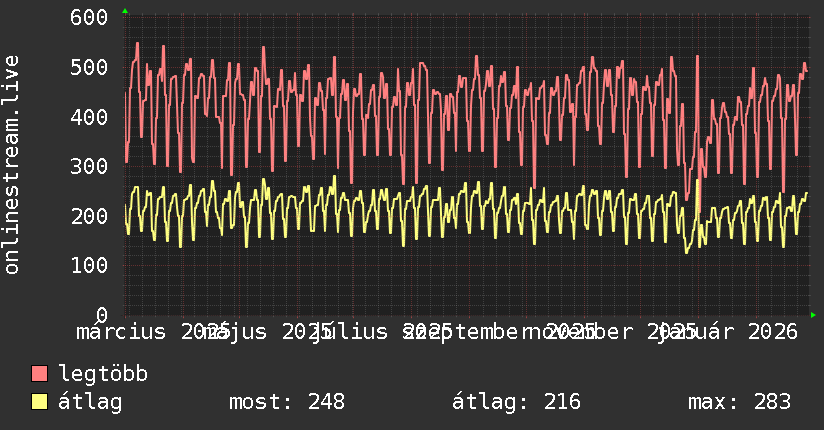Click the 0 y-axis label

102,315
